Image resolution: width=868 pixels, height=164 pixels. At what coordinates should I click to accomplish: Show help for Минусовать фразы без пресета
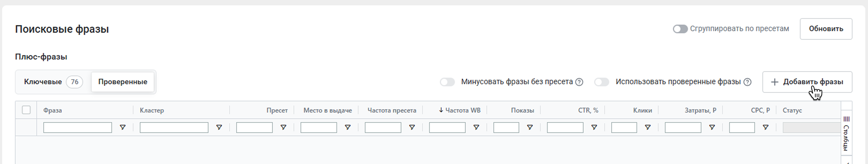click(579, 82)
